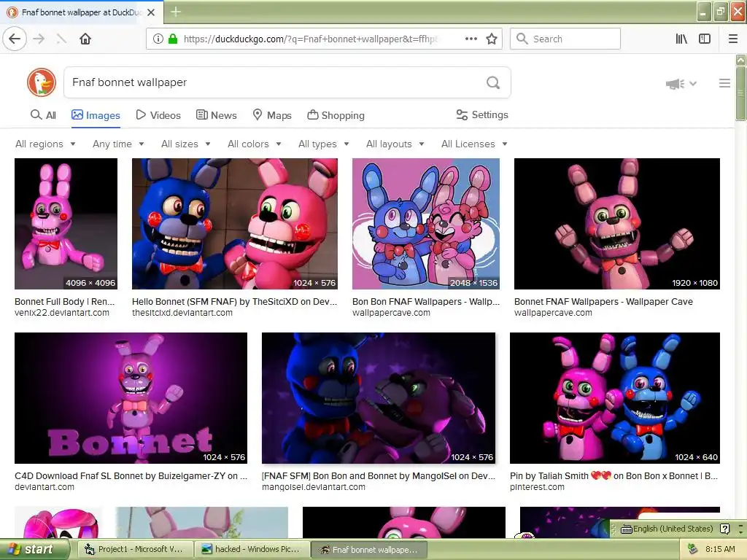Click the green padlock security icon

coord(172,39)
